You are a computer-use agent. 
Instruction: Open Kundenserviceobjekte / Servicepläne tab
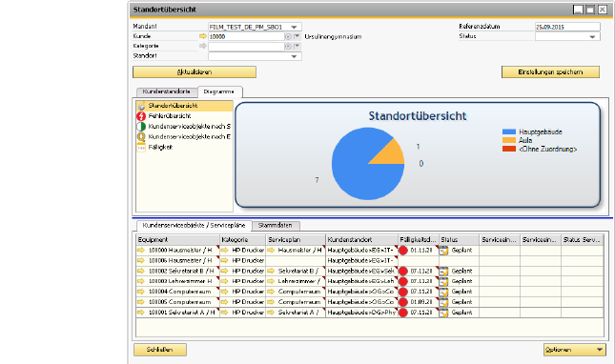[x=194, y=225]
